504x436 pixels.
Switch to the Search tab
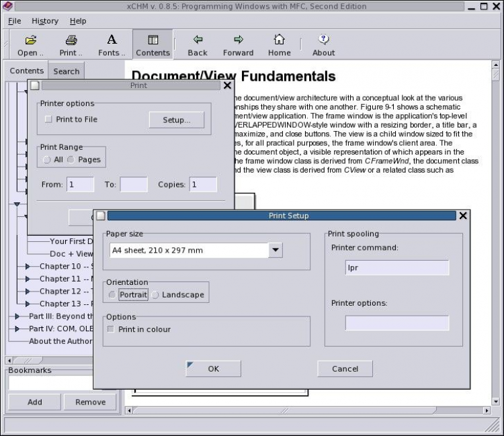[x=67, y=71]
